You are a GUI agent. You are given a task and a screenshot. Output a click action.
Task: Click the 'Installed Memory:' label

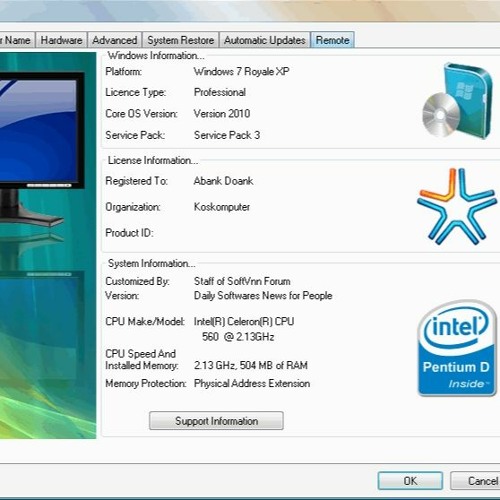(x=142, y=366)
